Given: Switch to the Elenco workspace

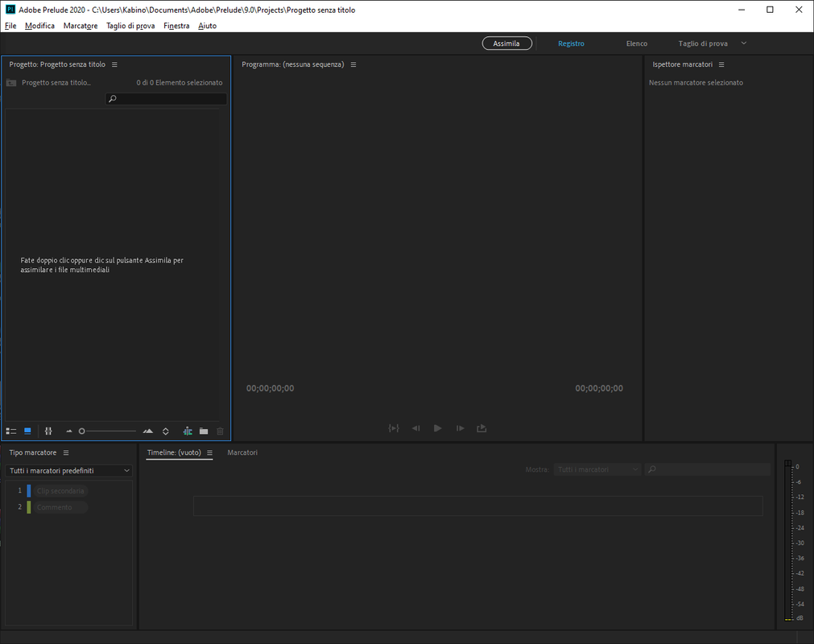Looking at the screenshot, I should coord(636,43).
